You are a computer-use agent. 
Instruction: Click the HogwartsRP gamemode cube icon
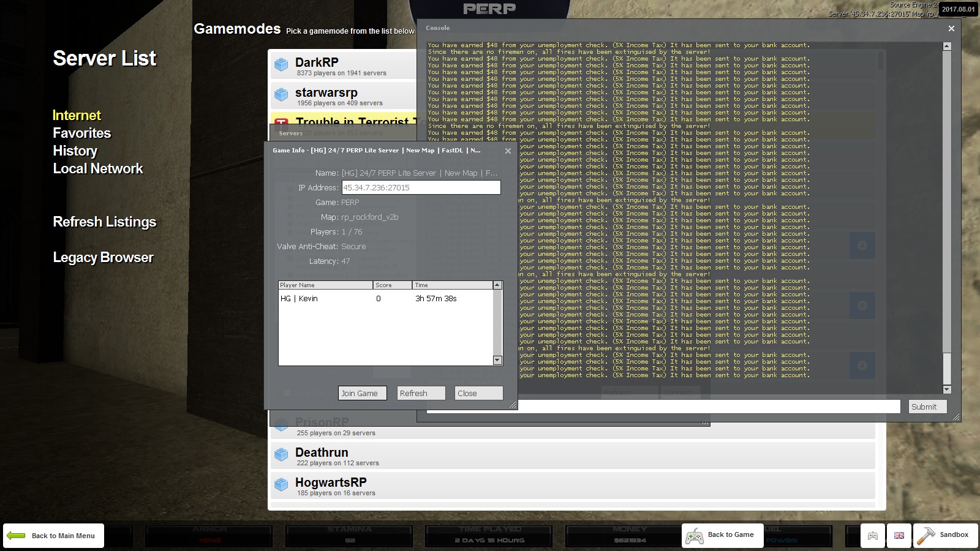pos(281,484)
